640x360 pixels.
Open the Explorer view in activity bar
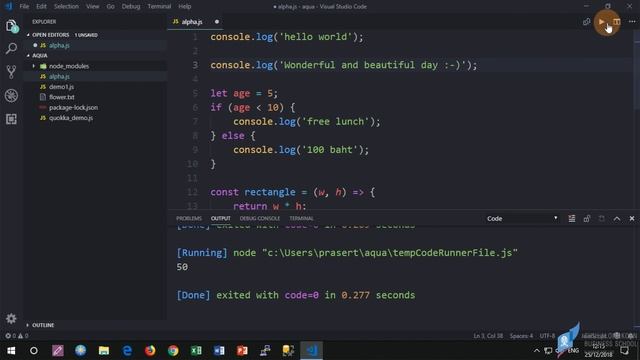[x=11, y=26]
